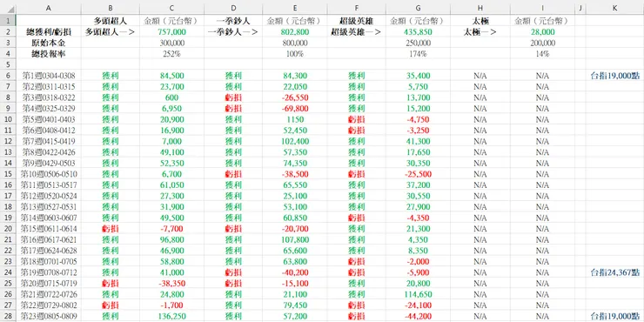Select the 台指19,000點 note in row 6

click(x=614, y=76)
